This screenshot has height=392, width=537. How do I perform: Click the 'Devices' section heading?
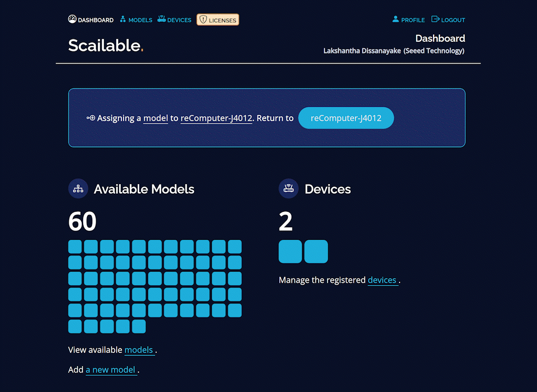pyautogui.click(x=328, y=189)
